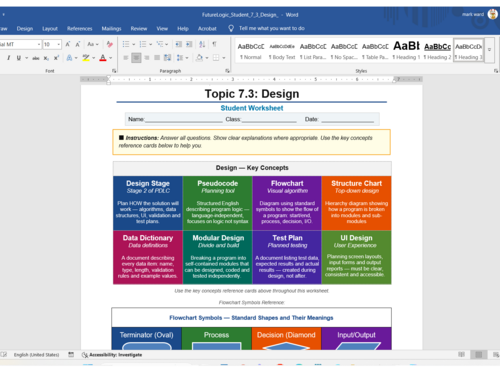This screenshot has width=500, height=375.
Task: Toggle subscript formatting
Action: tap(46, 58)
